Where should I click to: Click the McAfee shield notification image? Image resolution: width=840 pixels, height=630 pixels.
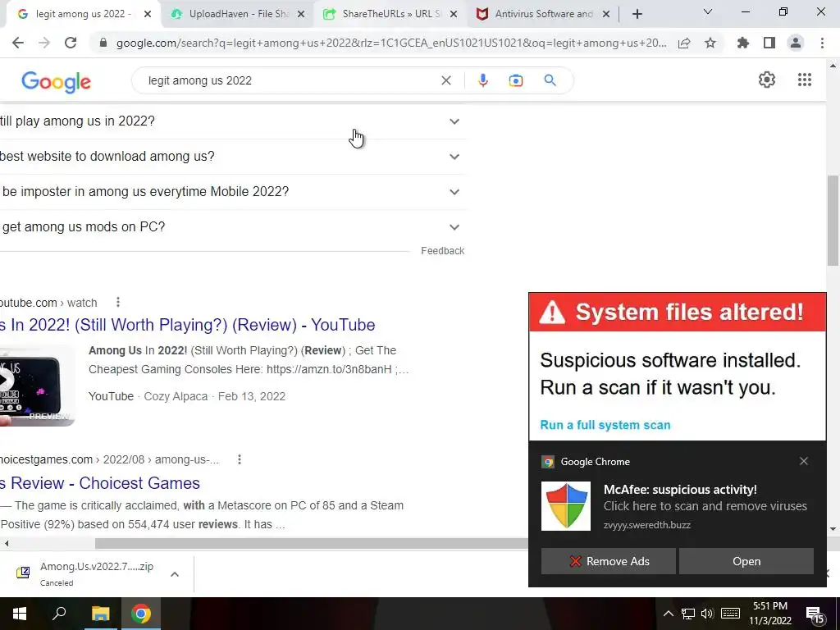[x=566, y=506]
